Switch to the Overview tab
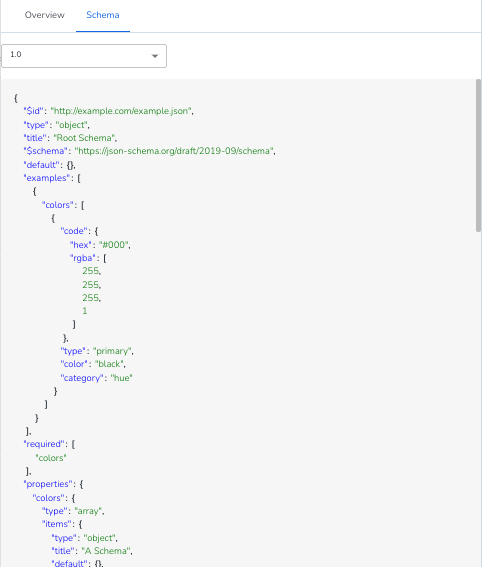 pyautogui.click(x=44, y=15)
